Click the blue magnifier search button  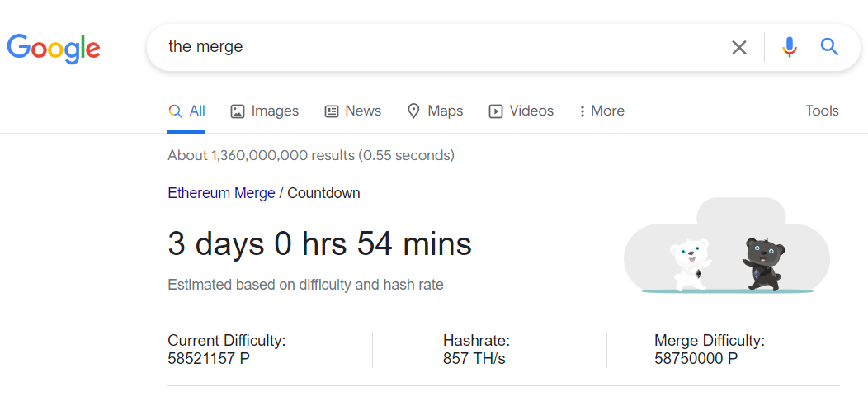click(x=829, y=48)
